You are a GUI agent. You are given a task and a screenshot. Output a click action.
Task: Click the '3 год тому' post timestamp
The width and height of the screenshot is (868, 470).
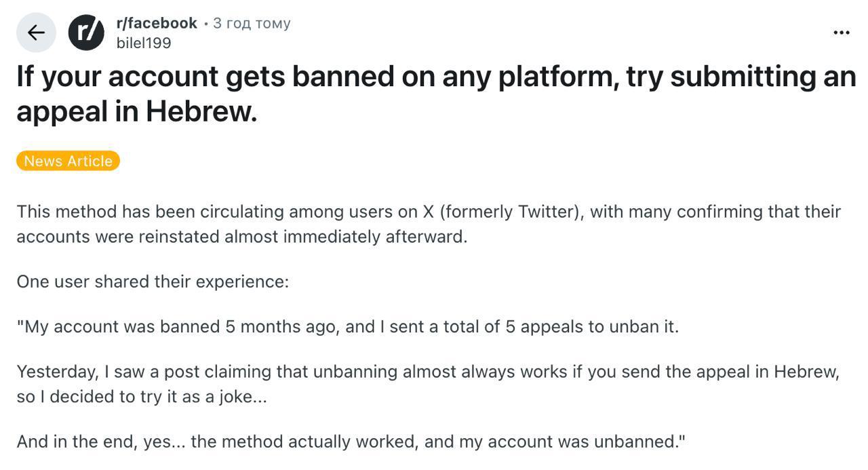click(252, 23)
